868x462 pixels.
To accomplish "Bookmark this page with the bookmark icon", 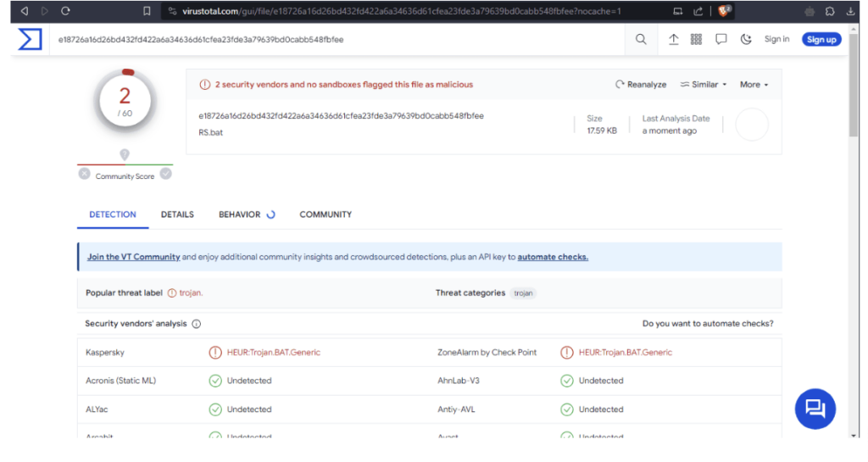I will pyautogui.click(x=147, y=11).
